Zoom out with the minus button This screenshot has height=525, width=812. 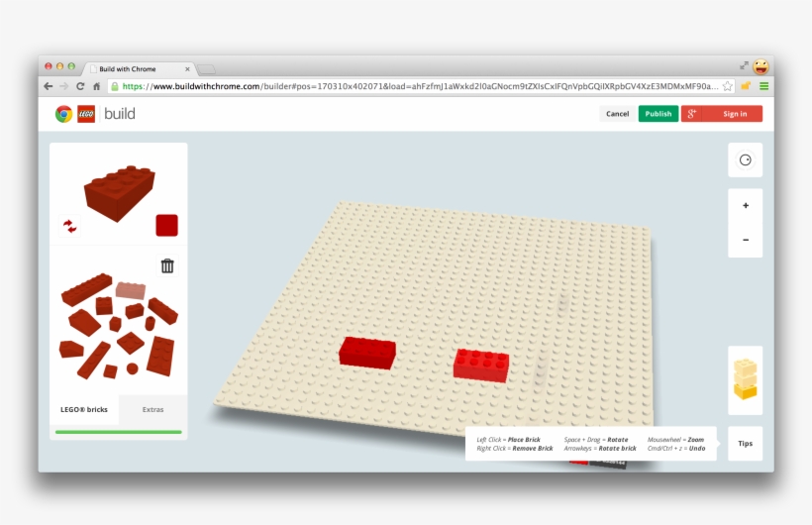click(x=745, y=240)
